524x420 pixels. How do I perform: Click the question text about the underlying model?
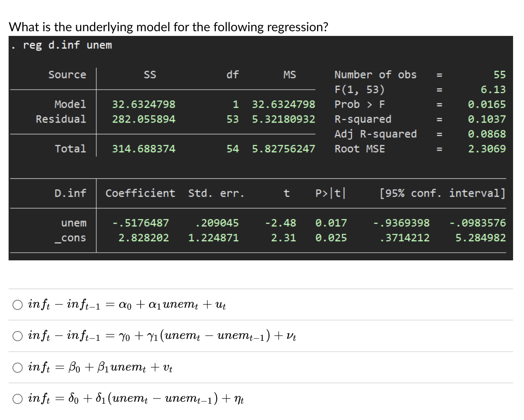[168, 27]
